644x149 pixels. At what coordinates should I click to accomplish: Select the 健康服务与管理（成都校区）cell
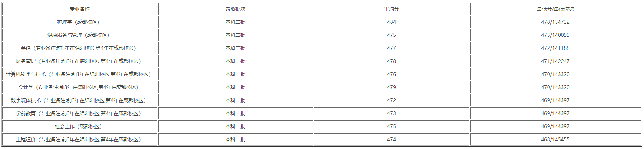pos(80,35)
